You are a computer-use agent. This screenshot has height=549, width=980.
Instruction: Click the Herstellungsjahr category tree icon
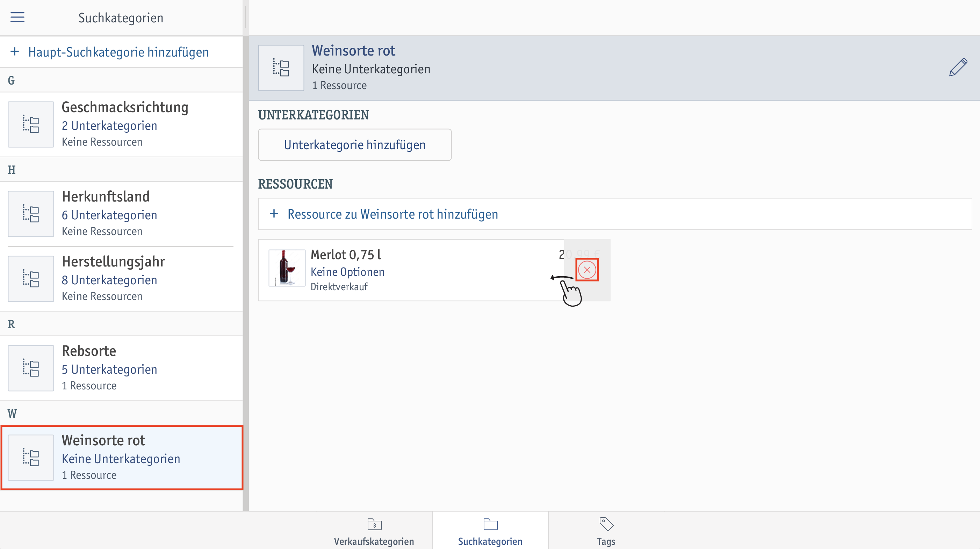pyautogui.click(x=31, y=279)
